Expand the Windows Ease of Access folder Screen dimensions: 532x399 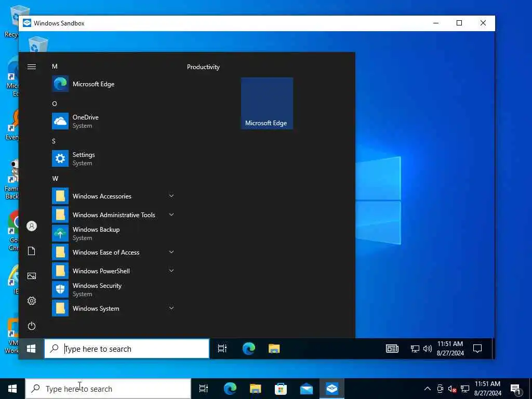click(x=113, y=252)
